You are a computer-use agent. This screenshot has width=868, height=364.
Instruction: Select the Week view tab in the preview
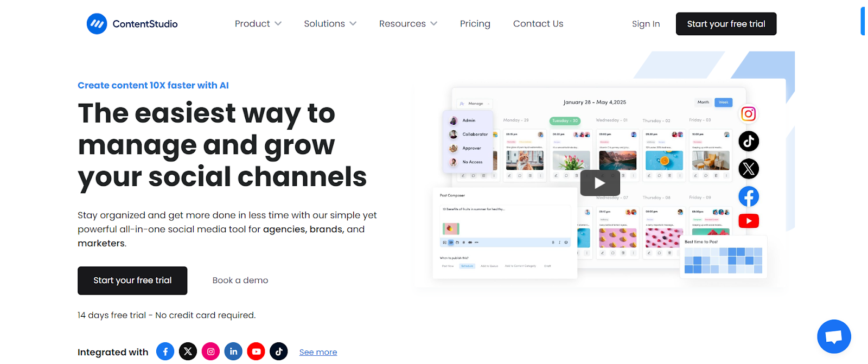pos(724,102)
